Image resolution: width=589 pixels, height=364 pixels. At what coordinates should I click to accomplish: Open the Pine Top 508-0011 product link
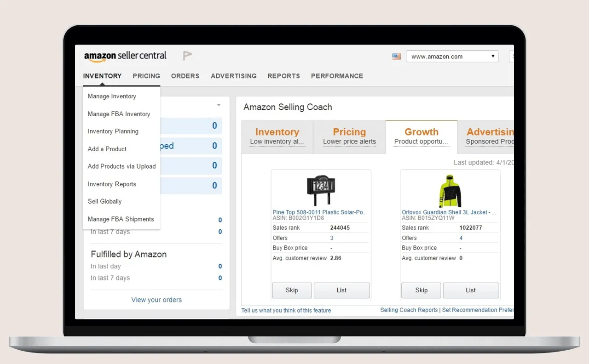click(x=319, y=212)
